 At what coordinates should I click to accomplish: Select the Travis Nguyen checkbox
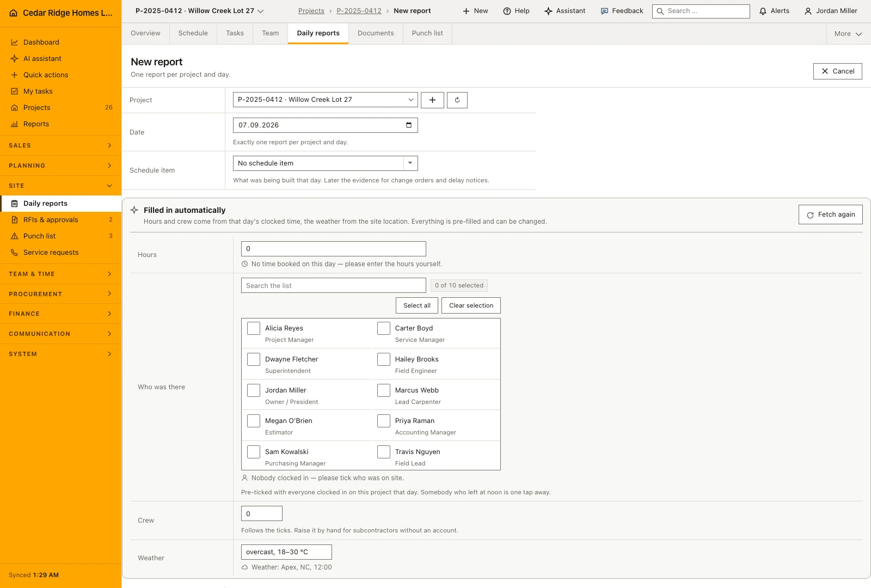[384, 452]
